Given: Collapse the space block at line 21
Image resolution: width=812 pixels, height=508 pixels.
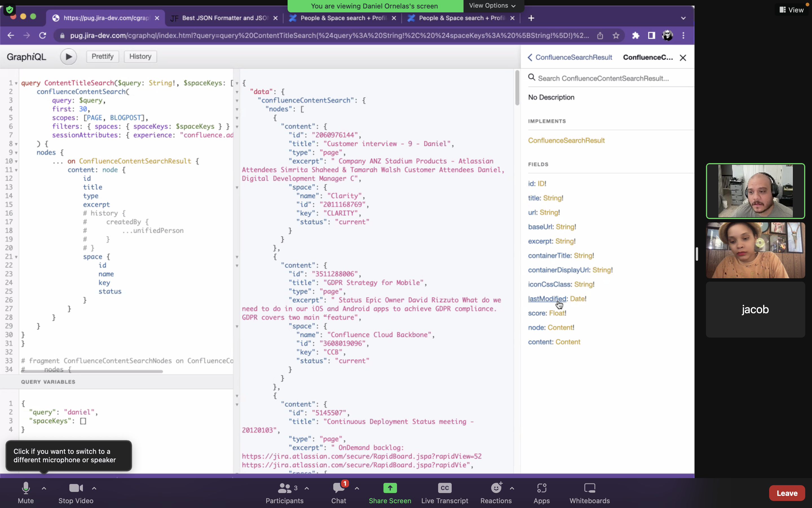Looking at the screenshot, I should (16, 257).
